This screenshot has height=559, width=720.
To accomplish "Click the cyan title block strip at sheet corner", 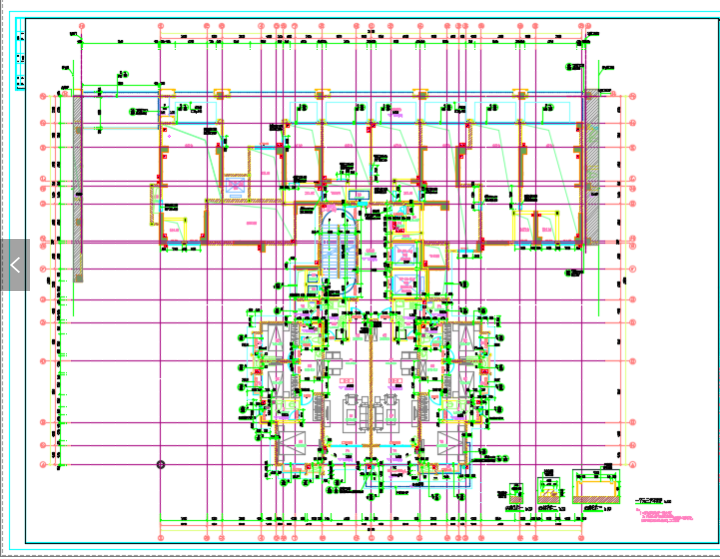I will coord(20,54).
